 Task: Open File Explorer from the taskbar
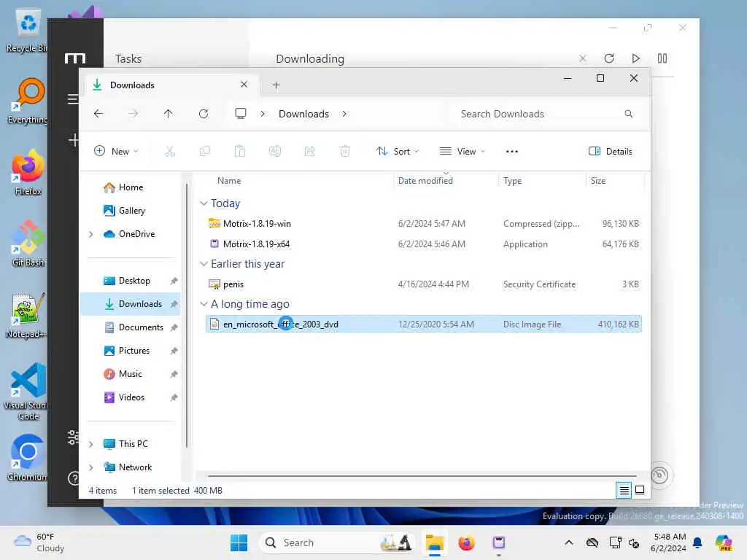[x=435, y=542]
